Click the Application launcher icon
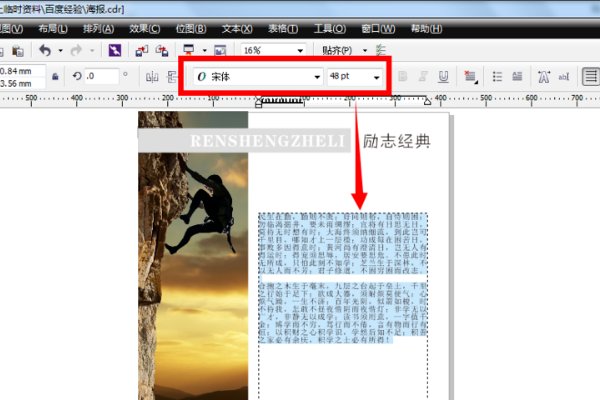The height and width of the screenshot is (400, 600). point(189,50)
